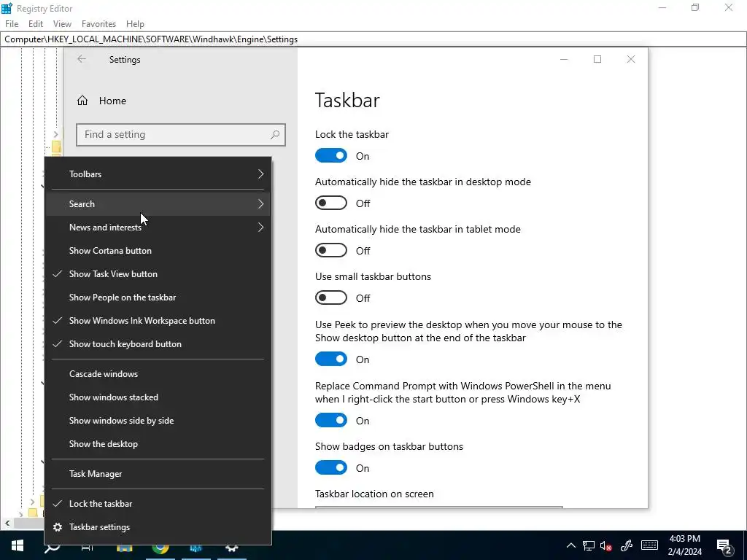Enable auto-hide taskbar in desktop mode
Image resolution: width=747 pixels, height=560 pixels.
point(331,203)
